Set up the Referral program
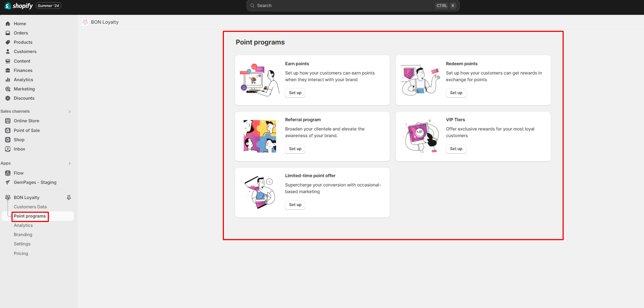This screenshot has height=308, width=644. point(295,149)
